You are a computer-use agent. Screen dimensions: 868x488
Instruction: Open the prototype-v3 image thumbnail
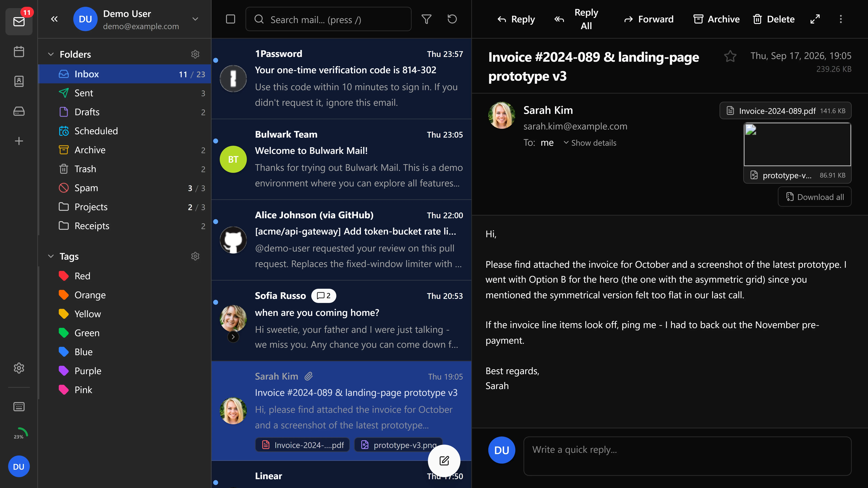coord(797,145)
